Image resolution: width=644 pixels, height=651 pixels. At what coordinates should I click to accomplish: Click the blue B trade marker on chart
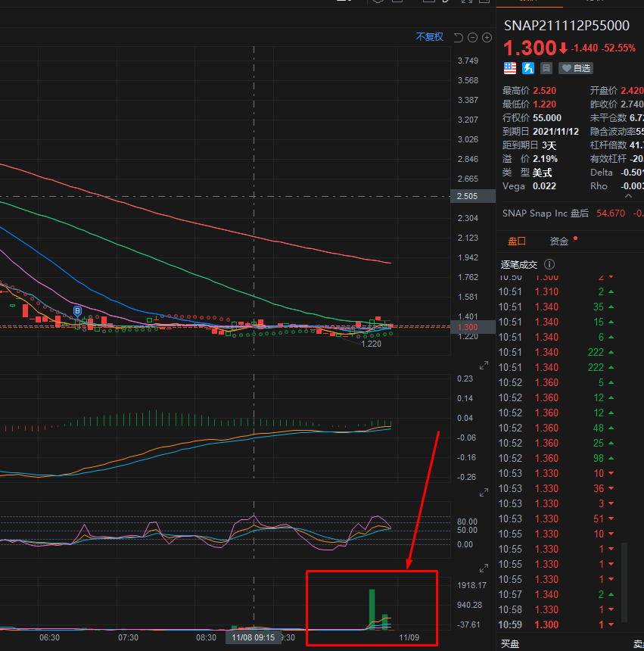[78, 311]
